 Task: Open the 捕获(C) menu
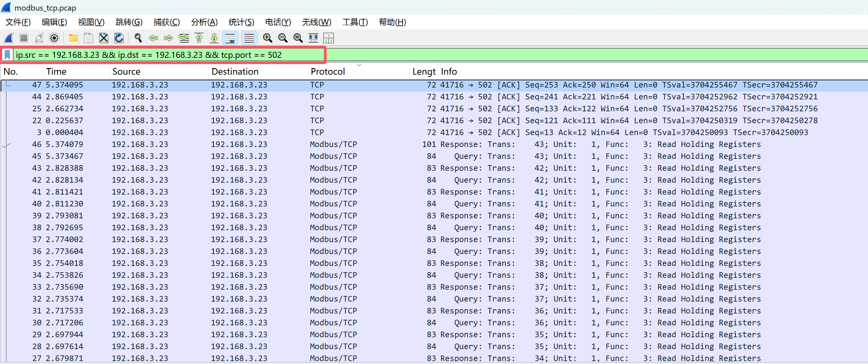[x=167, y=22]
